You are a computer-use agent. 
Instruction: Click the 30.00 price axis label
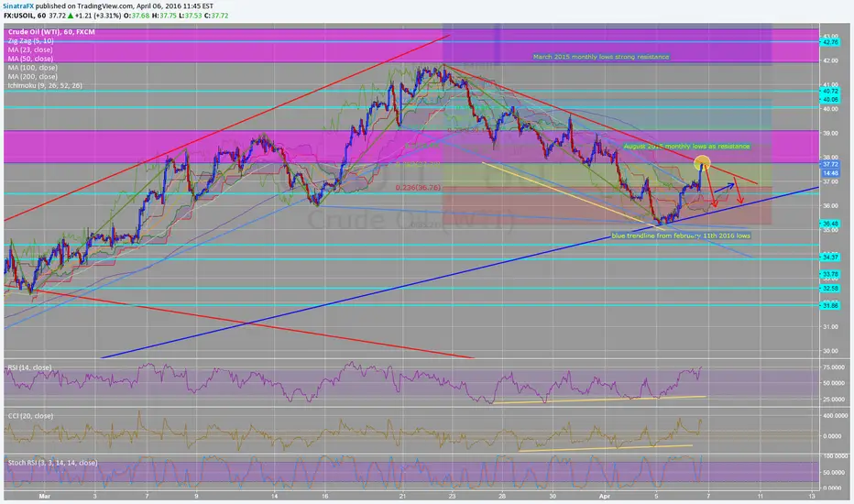(830, 352)
